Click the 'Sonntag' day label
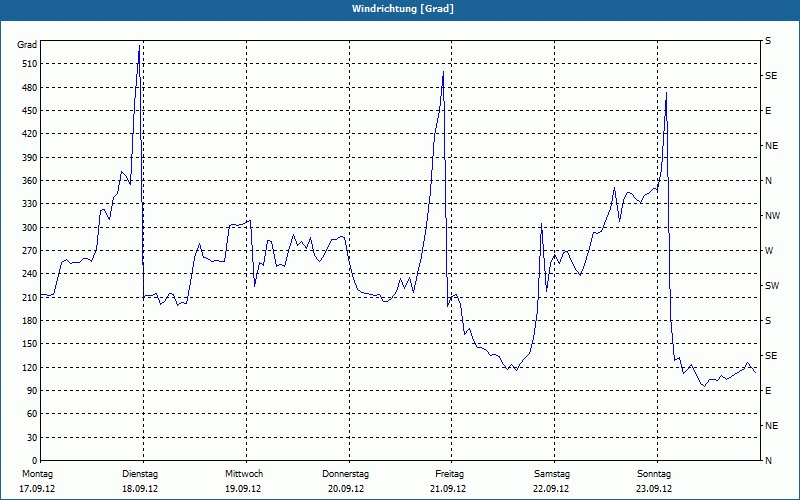800x500 pixels. tap(654, 474)
